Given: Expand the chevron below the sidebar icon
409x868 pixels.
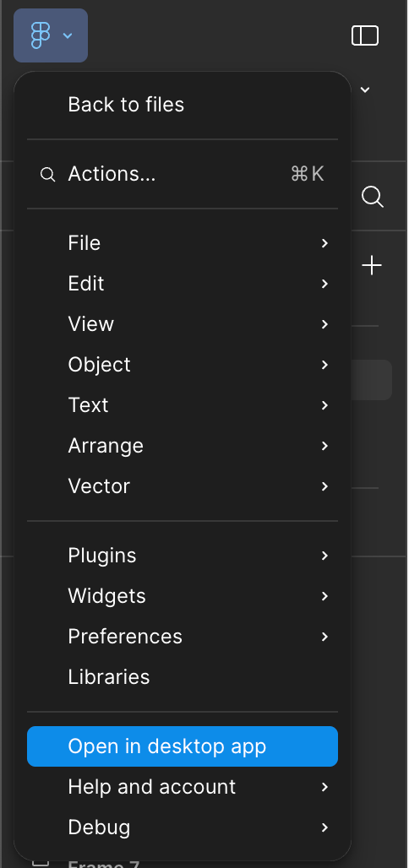Looking at the screenshot, I should [365, 90].
